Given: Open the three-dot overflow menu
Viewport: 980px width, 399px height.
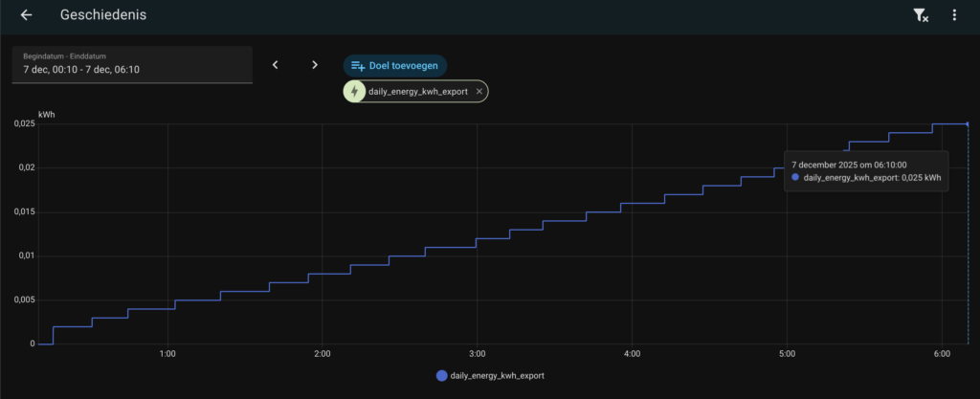Looking at the screenshot, I should (x=954, y=15).
